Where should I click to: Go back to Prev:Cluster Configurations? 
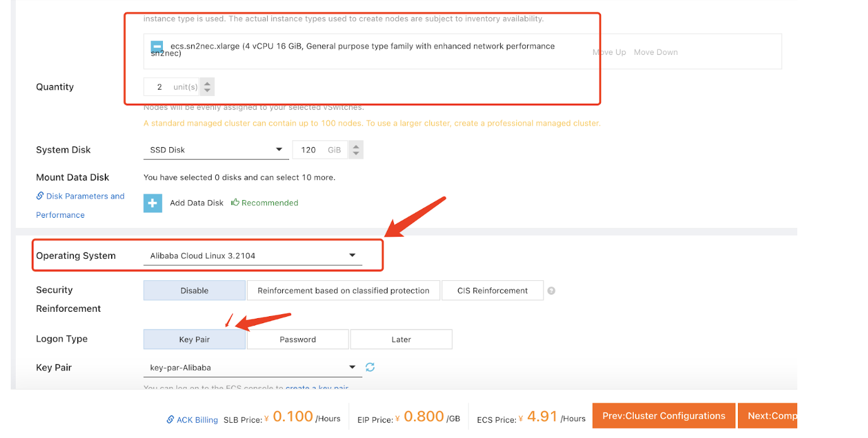point(663,416)
